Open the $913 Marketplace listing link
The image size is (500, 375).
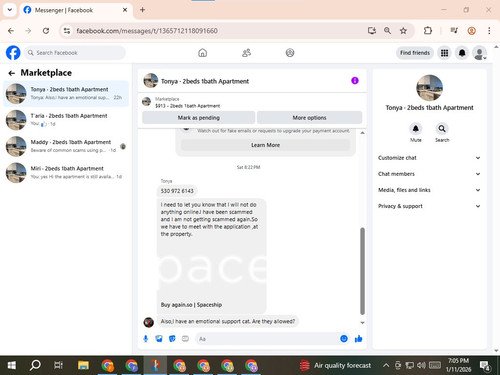[x=187, y=106]
